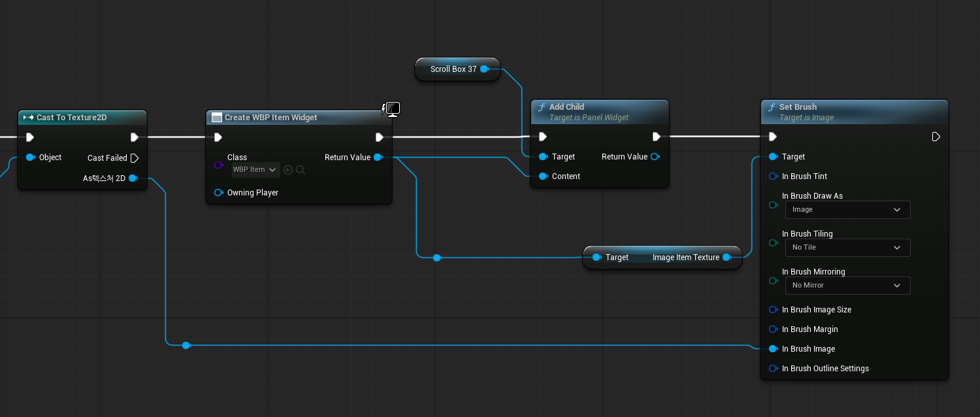
Task: Click the In Brush Tiling pin
Action: [x=774, y=242]
